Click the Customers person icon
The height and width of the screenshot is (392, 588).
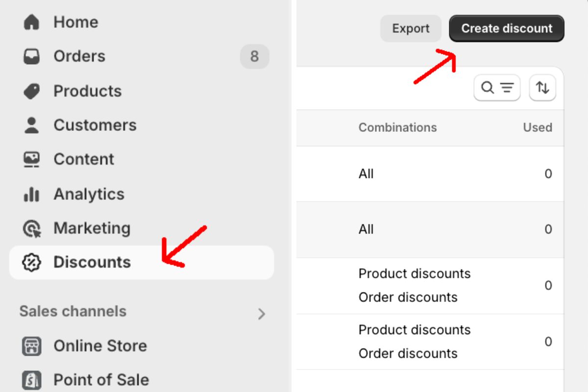coord(31,125)
